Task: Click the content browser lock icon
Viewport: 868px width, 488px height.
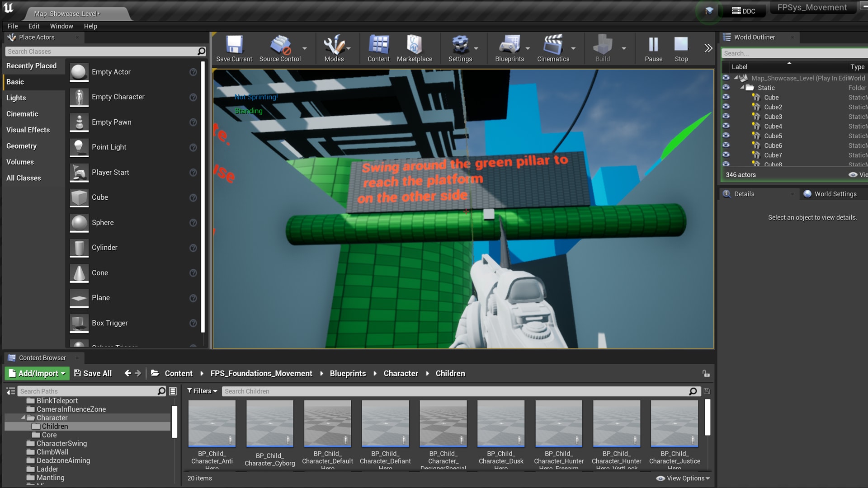Action: [x=706, y=373]
